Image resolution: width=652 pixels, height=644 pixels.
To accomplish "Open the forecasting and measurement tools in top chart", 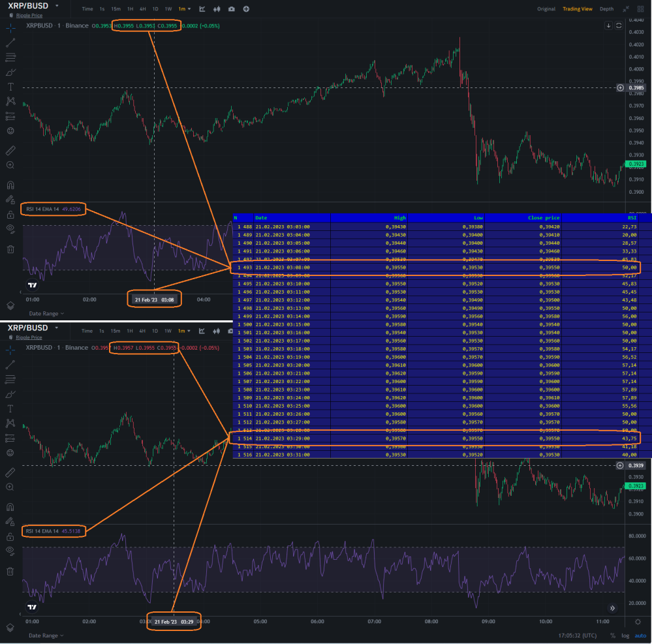I will pyautogui.click(x=10, y=116).
